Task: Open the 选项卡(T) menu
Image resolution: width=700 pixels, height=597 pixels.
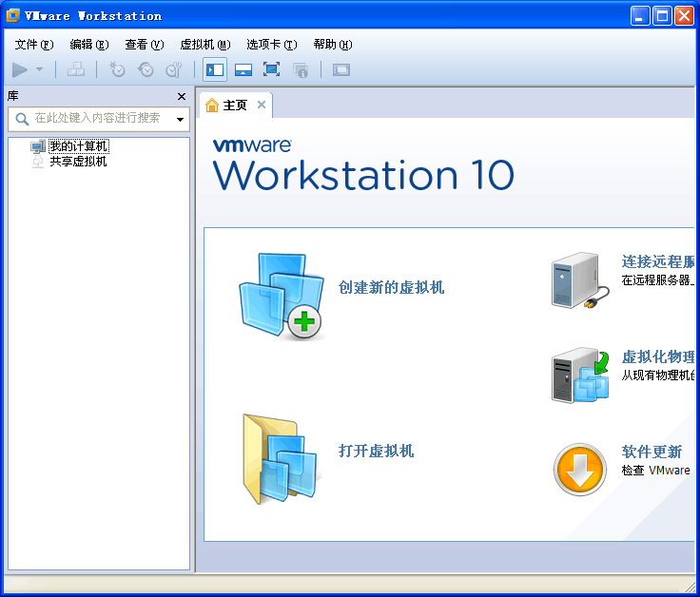Action: tap(271, 44)
